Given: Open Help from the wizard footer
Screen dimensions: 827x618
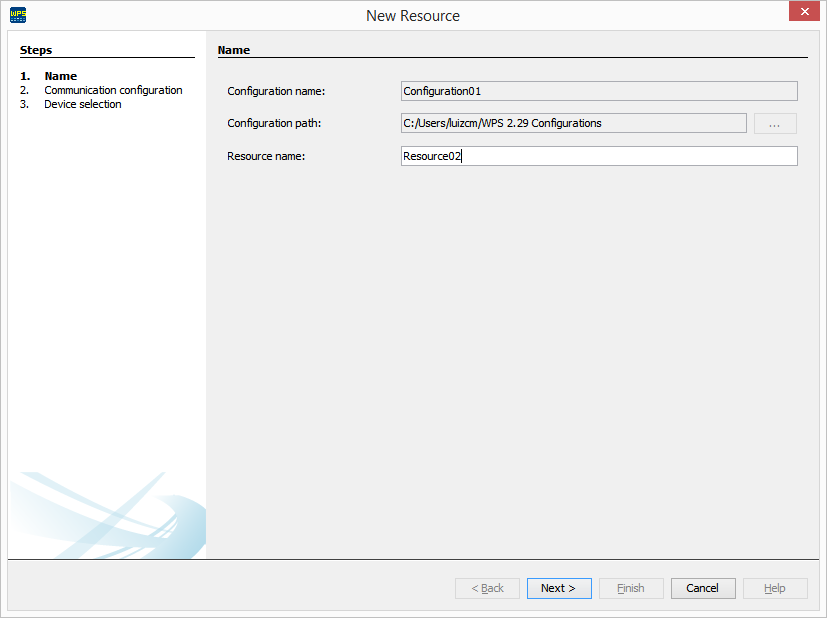Looking at the screenshot, I should (x=774, y=588).
